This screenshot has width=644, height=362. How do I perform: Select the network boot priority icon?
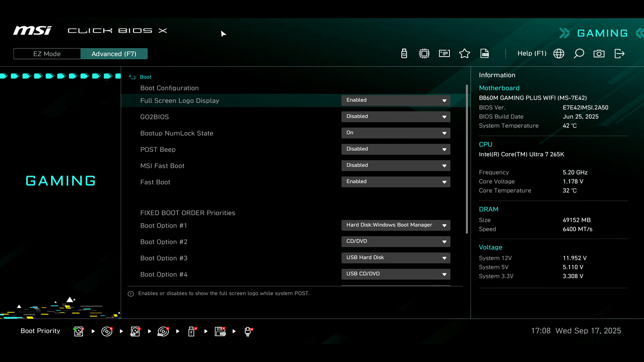coord(248,331)
